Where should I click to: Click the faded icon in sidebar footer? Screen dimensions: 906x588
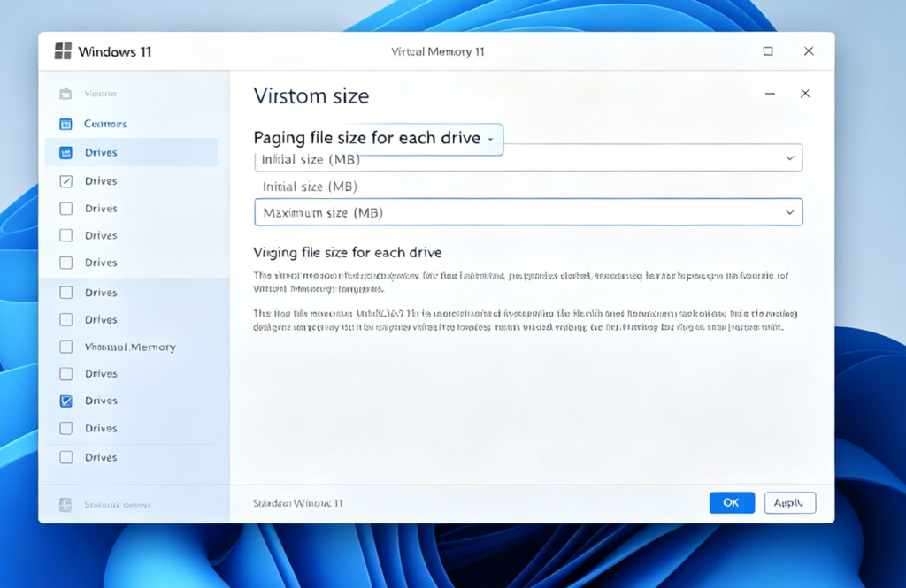pos(65,505)
